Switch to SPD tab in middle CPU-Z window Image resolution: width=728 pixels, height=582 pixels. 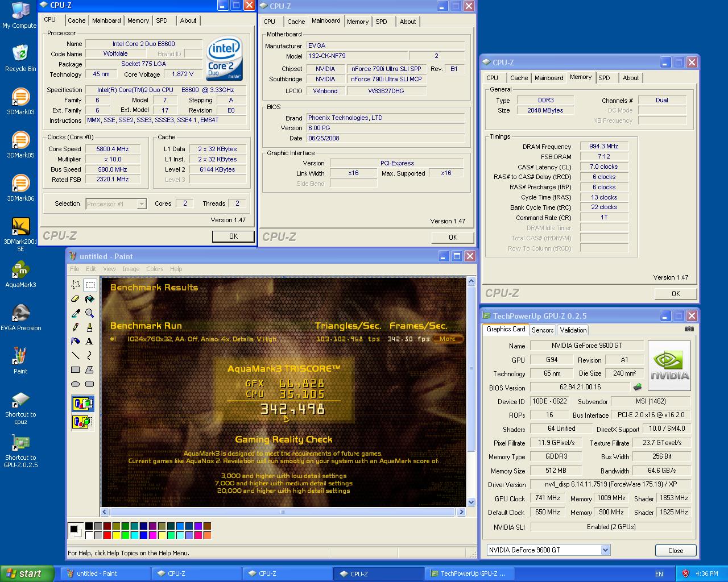click(381, 22)
